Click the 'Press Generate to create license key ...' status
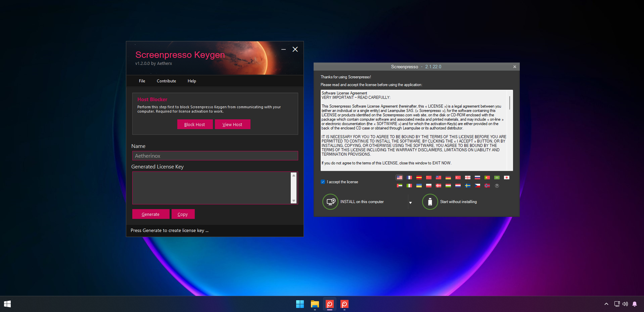 (170, 230)
